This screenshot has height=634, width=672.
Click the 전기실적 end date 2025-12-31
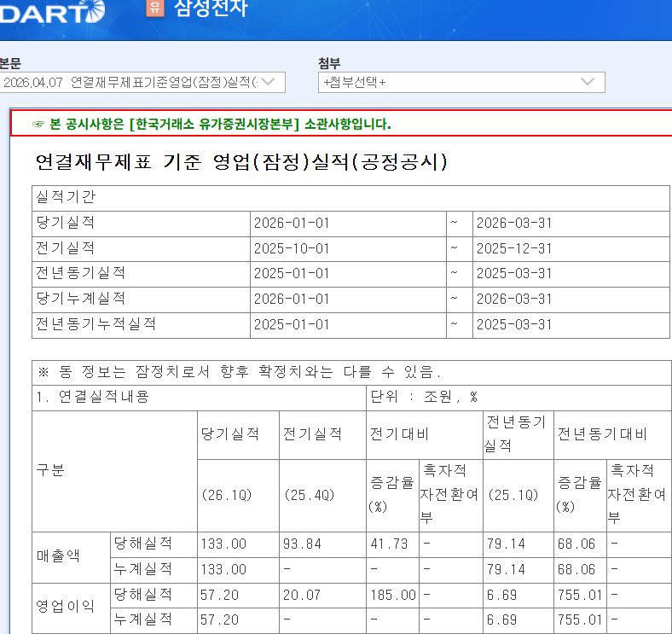coord(514,248)
